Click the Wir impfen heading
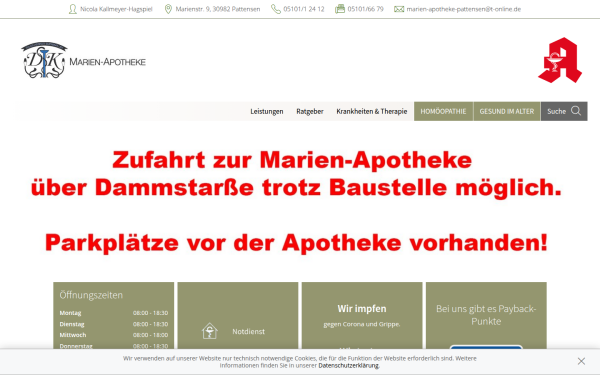 (x=362, y=308)
